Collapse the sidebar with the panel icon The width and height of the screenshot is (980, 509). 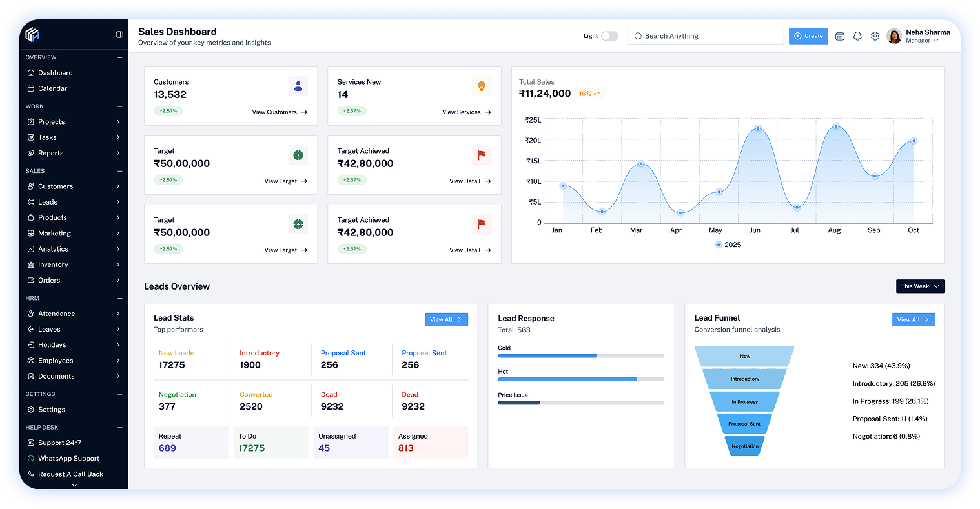click(x=119, y=35)
